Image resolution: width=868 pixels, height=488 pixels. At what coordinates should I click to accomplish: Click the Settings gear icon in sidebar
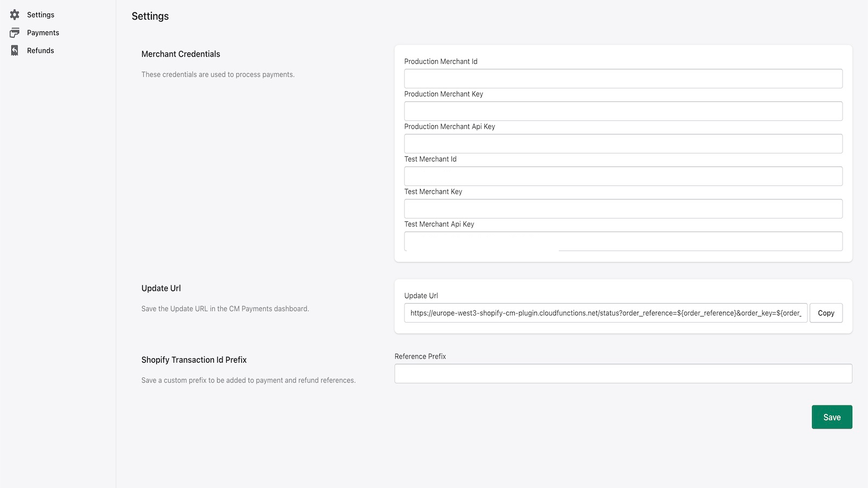point(15,15)
